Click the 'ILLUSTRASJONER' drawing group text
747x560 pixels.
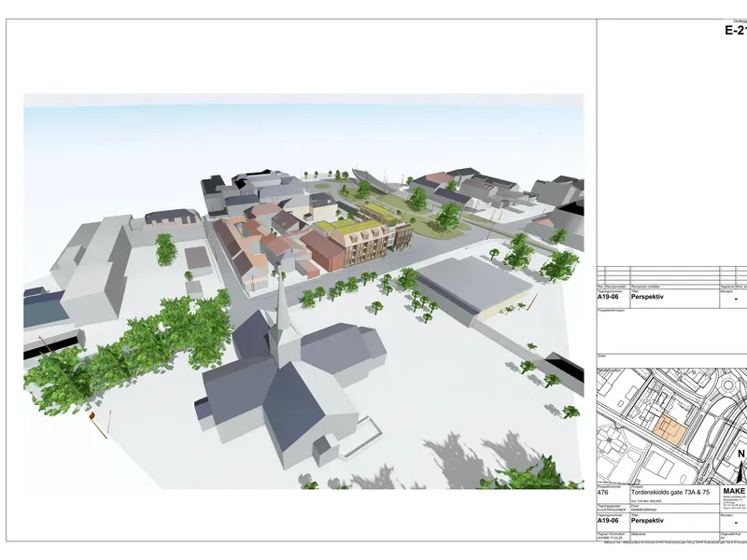pos(610,509)
